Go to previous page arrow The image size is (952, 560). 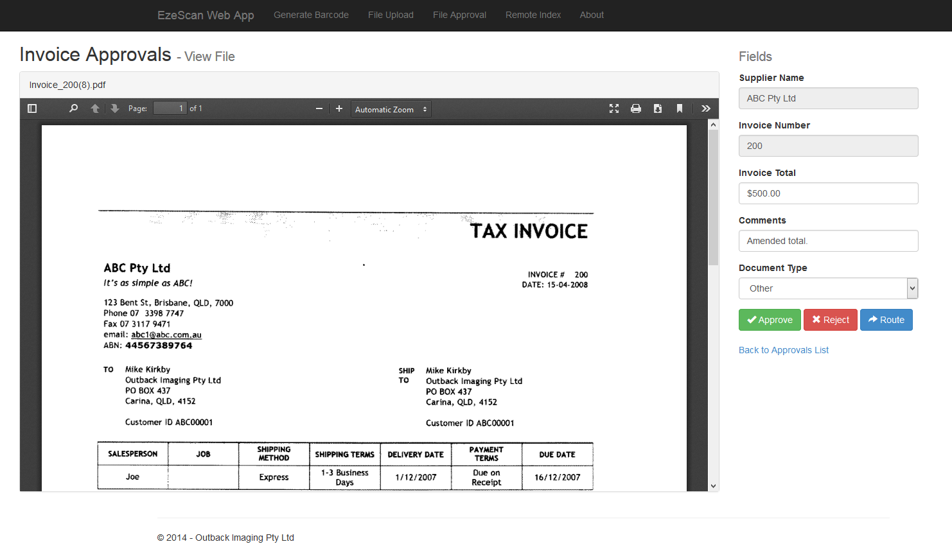point(95,109)
